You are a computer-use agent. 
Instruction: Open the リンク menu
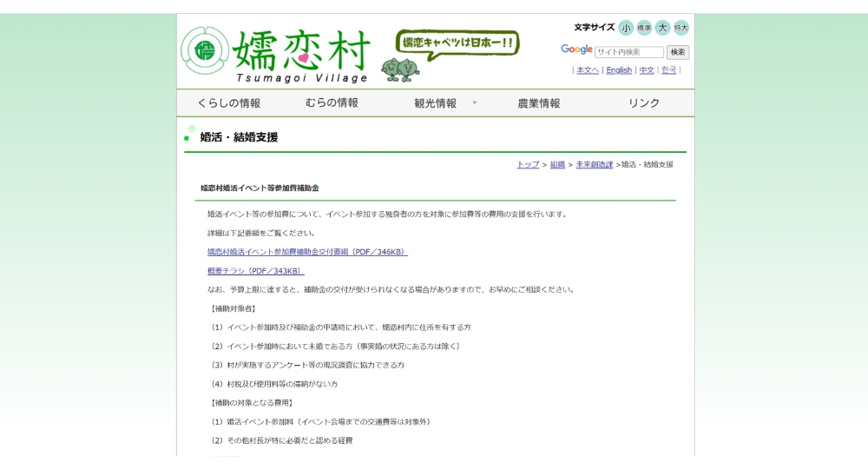[x=643, y=103]
